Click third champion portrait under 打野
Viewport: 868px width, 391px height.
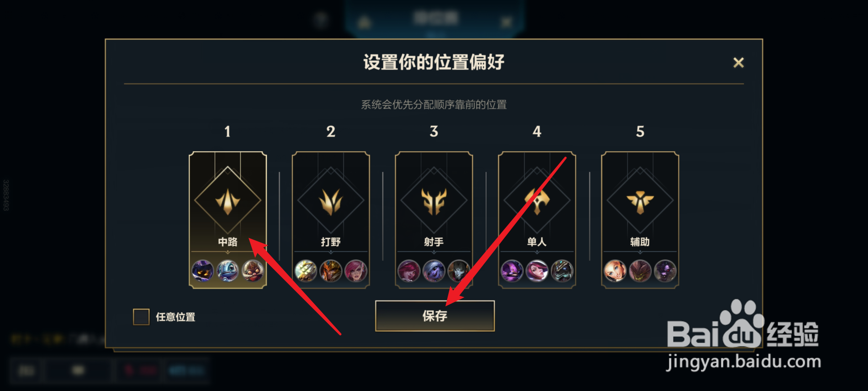[x=356, y=271]
